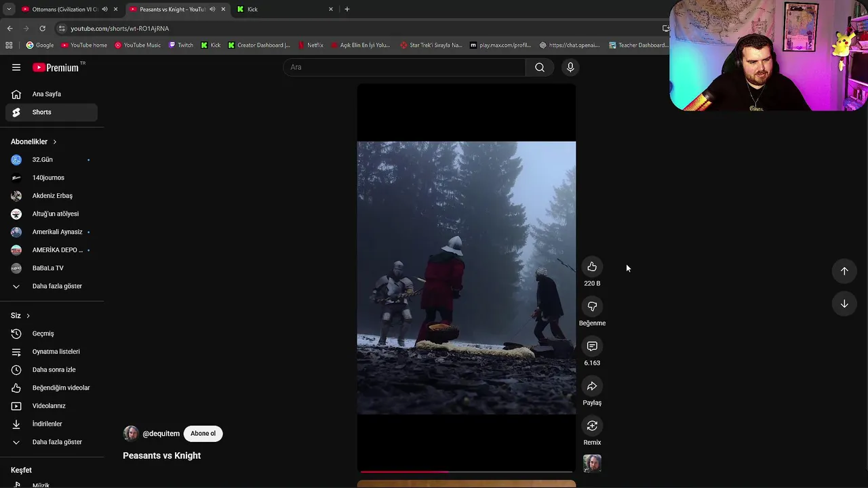Viewport: 868px width, 488px height.
Task: Open the 140journos subscription channel
Action: coord(52,178)
